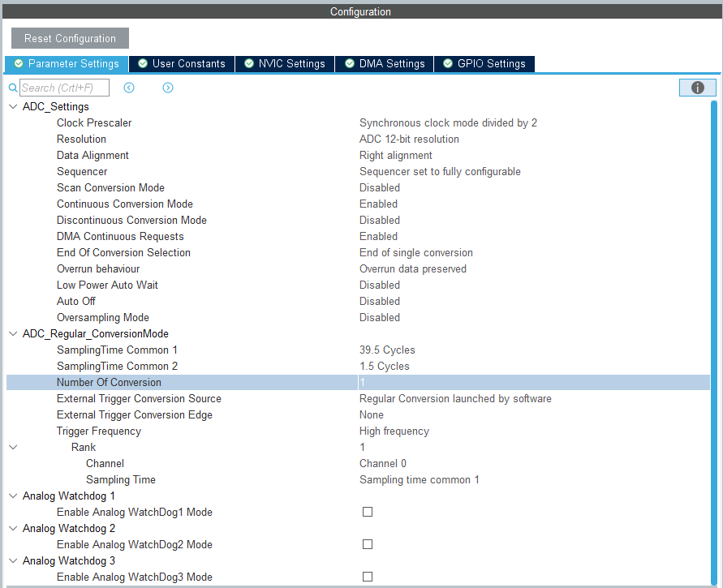The image size is (723, 588).
Task: Click the next search result arrow icon
Action: [168, 87]
